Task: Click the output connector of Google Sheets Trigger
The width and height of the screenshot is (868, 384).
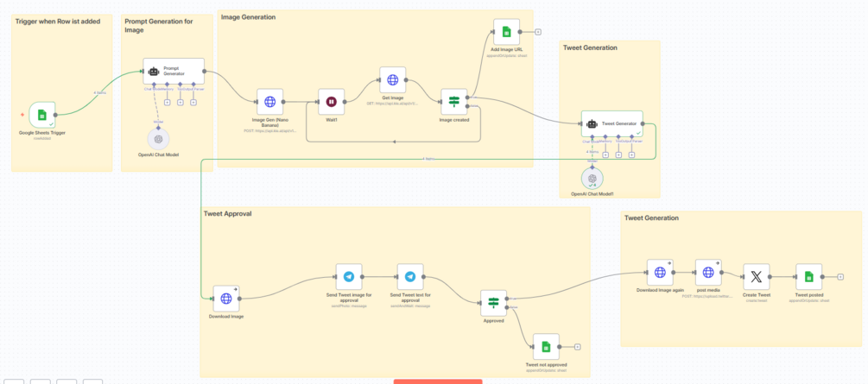Action: coord(55,115)
